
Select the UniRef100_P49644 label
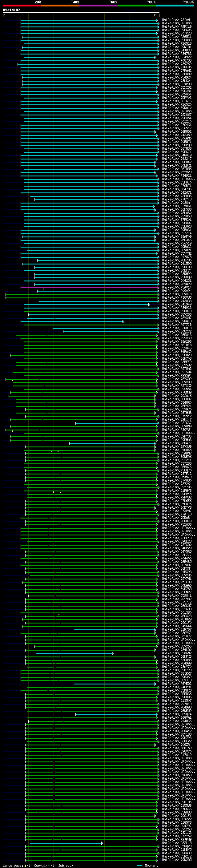click(x=177, y=626)
